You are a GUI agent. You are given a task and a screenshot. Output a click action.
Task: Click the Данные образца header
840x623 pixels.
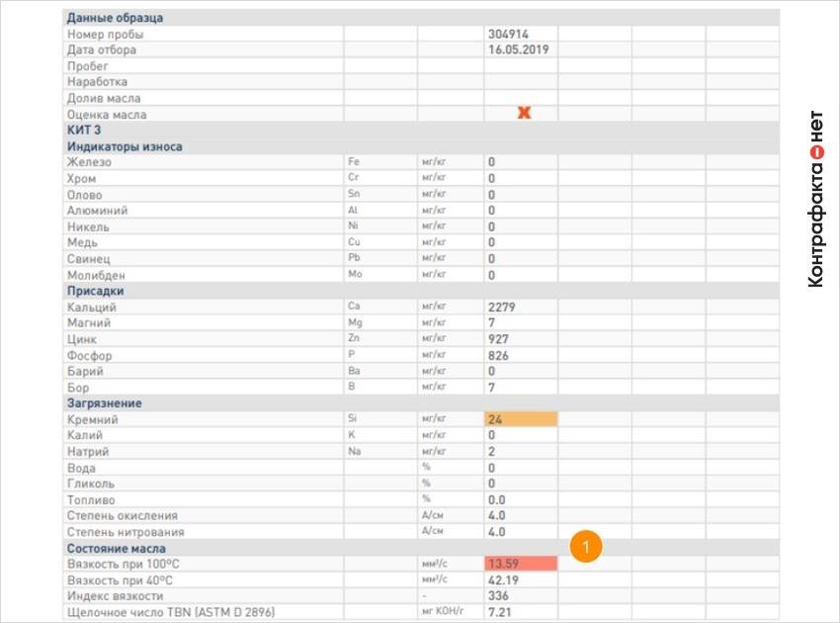(115, 18)
